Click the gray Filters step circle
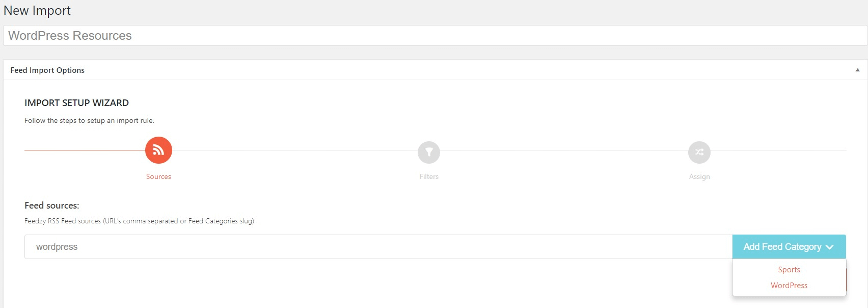This screenshot has width=868, height=308. tap(429, 152)
